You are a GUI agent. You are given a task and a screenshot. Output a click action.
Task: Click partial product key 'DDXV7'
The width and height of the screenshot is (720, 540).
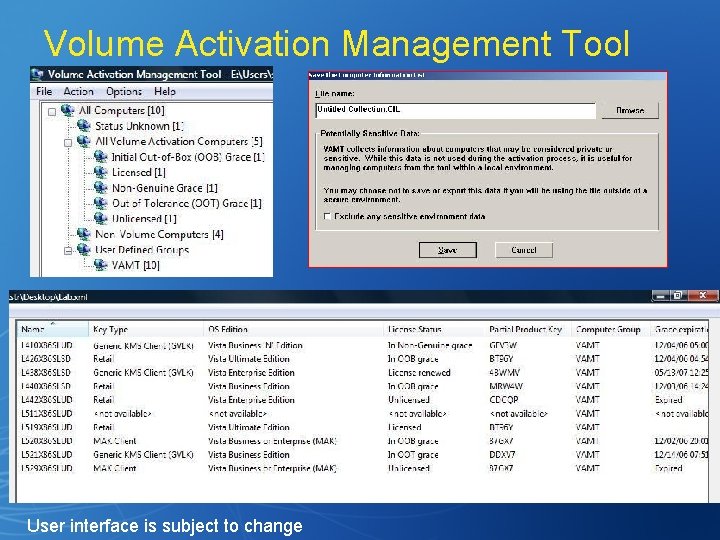tap(502, 455)
